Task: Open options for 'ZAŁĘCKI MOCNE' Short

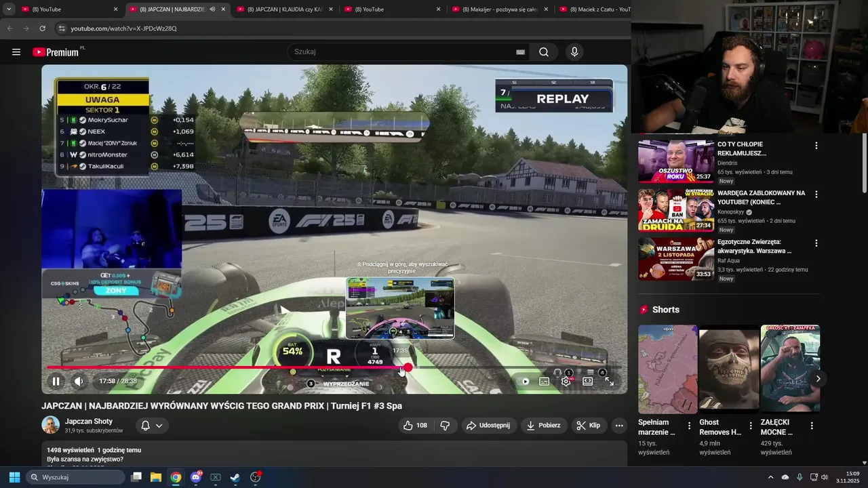Action: [x=812, y=426]
